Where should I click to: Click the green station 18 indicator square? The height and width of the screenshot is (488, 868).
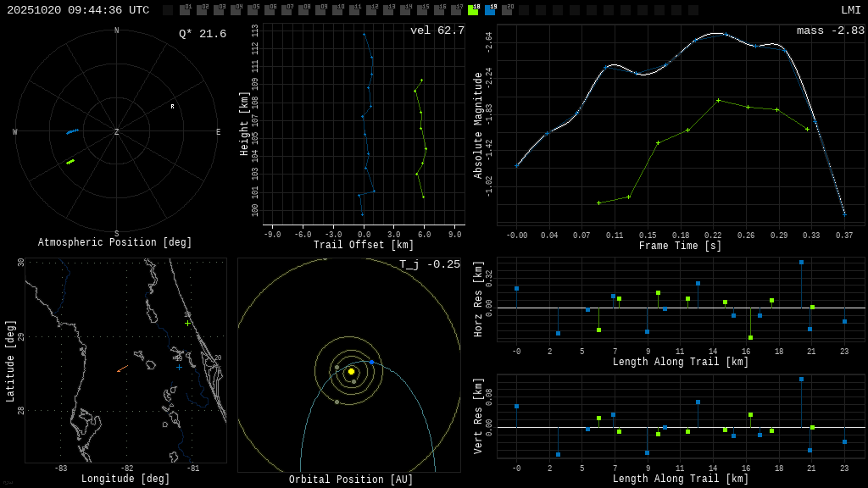pos(473,11)
